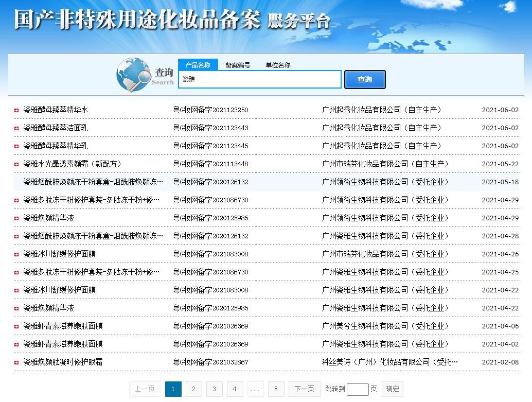
Task: Click red bullet icon beside 瓷雅酵母臻萃洁面乳
Action: tap(16, 128)
